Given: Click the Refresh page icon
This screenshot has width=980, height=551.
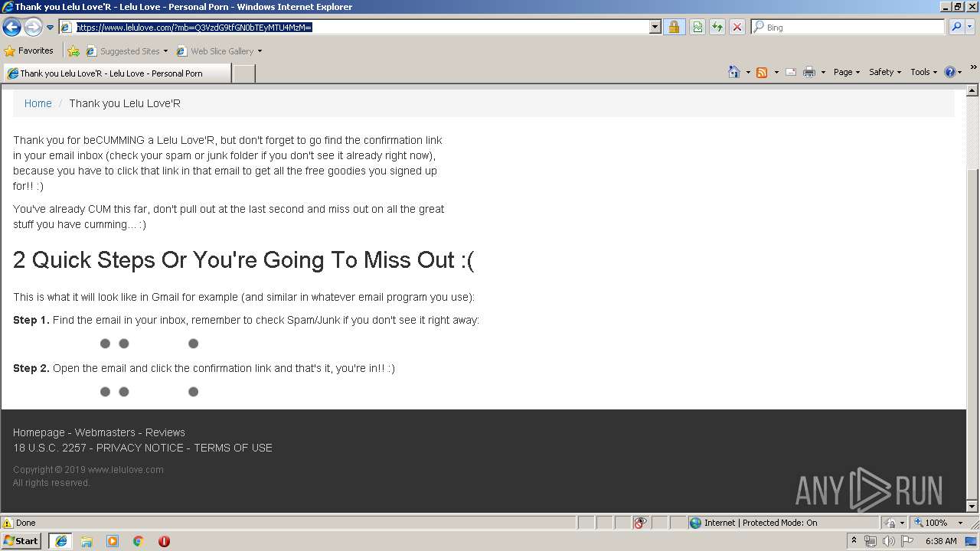Looking at the screenshot, I should [717, 27].
